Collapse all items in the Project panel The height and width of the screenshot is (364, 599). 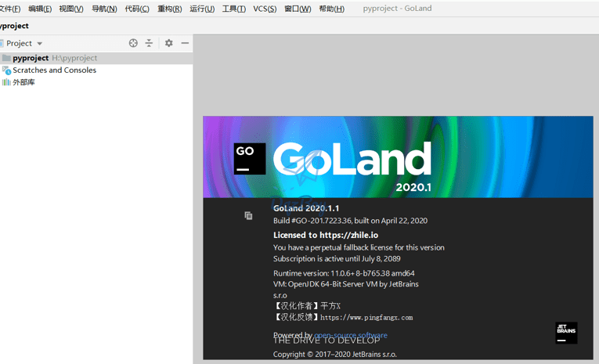tap(149, 43)
